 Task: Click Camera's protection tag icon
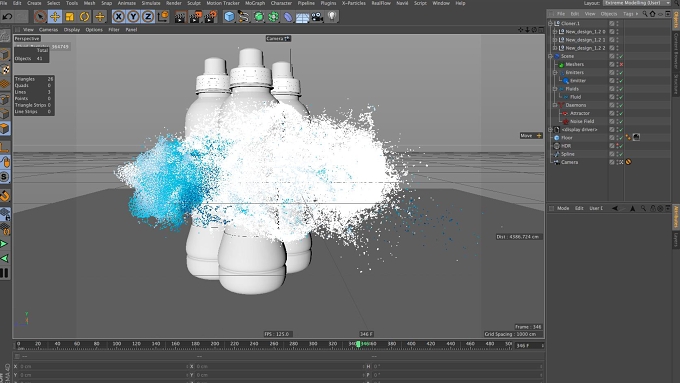click(x=628, y=162)
